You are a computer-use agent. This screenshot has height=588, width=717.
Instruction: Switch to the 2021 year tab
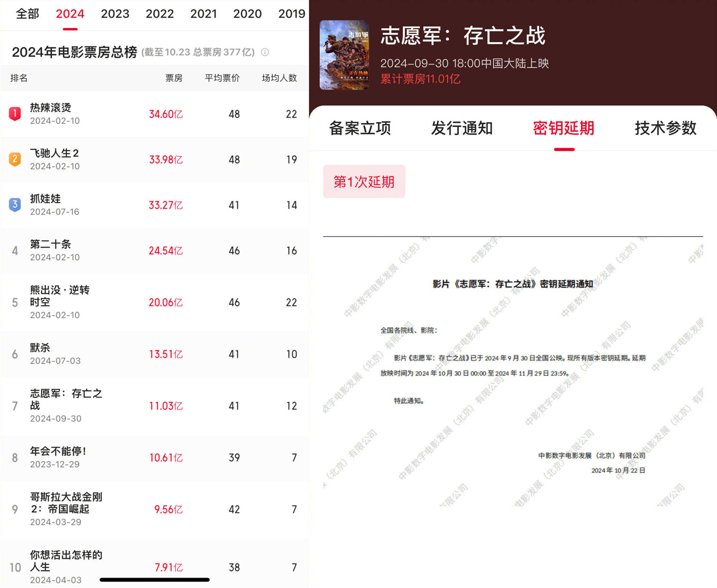(x=204, y=14)
